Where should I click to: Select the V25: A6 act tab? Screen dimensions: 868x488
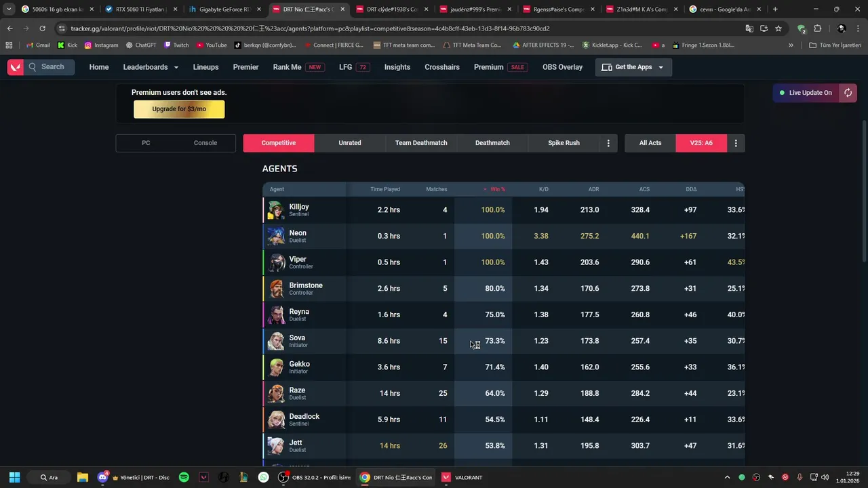coord(701,143)
